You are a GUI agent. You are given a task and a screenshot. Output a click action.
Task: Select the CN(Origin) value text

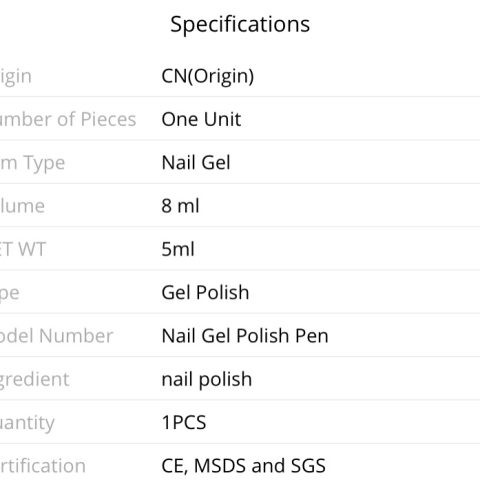pos(208,77)
